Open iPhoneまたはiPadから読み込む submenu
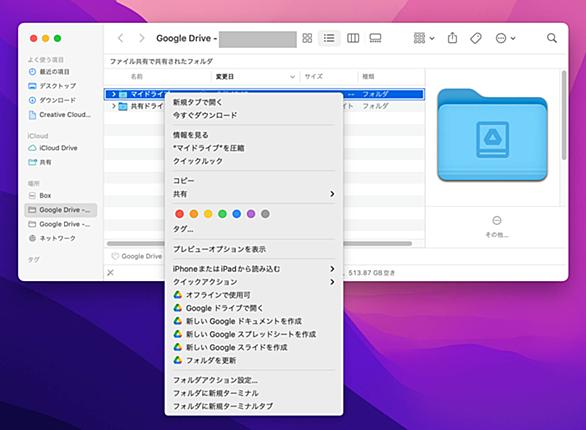This screenshot has width=586, height=430. click(x=253, y=269)
